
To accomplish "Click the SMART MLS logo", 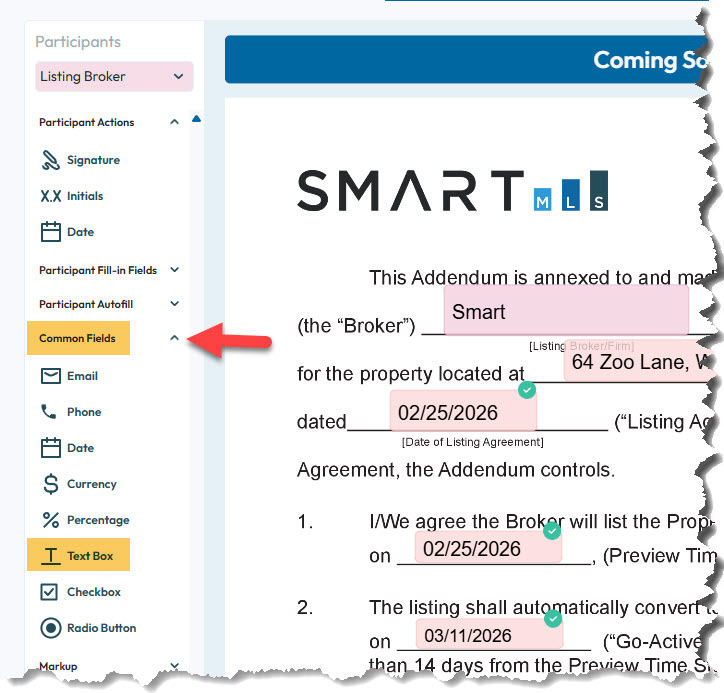I will pos(452,191).
